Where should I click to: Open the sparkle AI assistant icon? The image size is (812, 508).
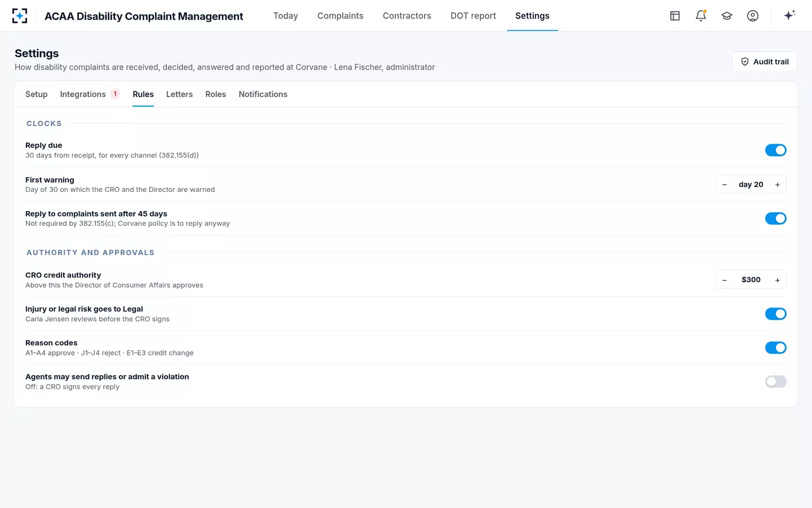click(x=789, y=15)
